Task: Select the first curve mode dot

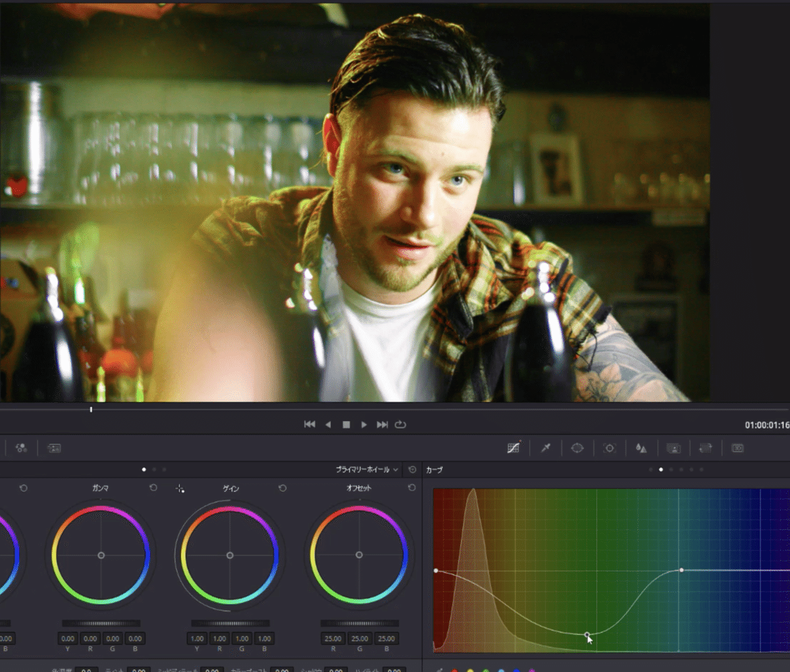Action: 651,469
